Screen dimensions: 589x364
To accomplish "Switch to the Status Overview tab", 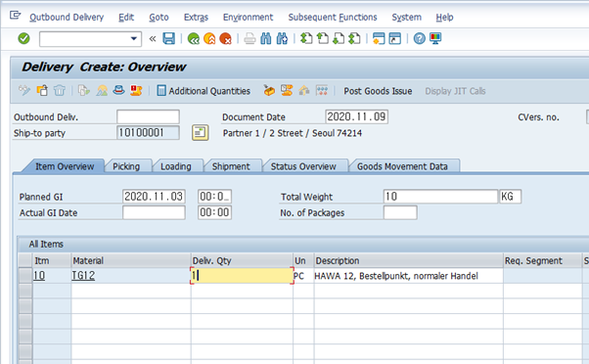I will [x=303, y=166].
